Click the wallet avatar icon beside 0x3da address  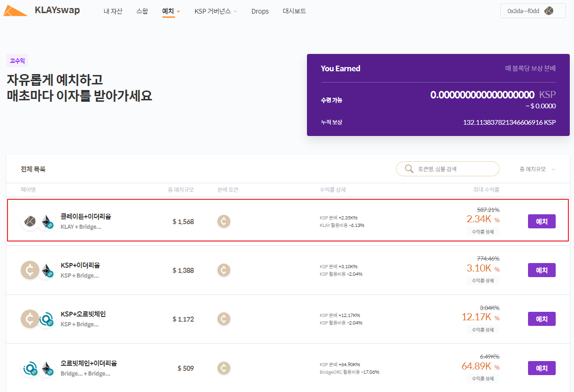click(548, 11)
